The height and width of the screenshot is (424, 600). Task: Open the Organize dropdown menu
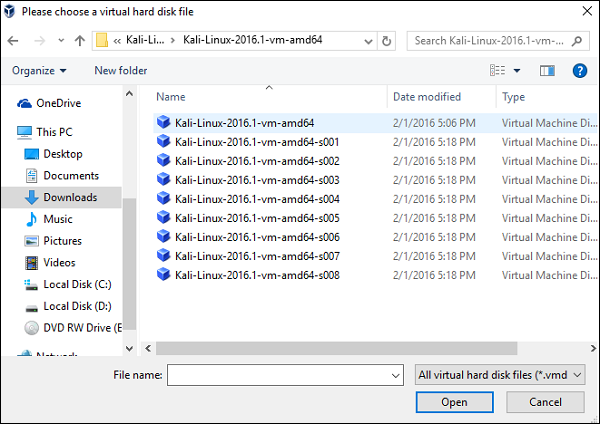(x=39, y=71)
